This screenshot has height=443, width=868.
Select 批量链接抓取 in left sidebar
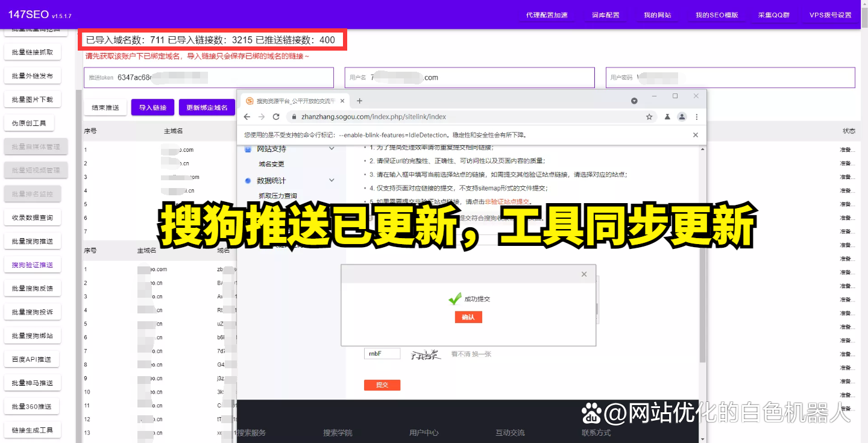(x=33, y=52)
